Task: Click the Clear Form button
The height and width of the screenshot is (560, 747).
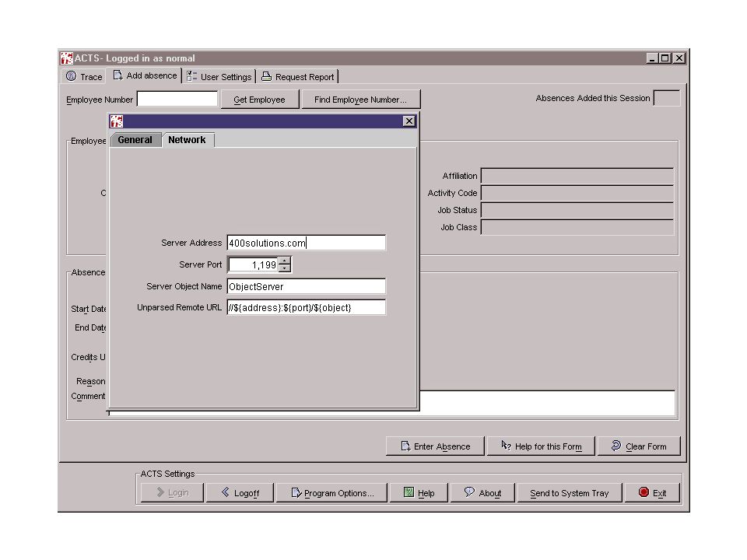Action: tap(638, 446)
